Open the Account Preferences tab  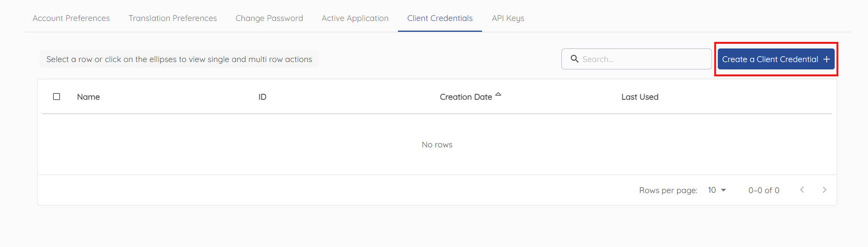click(71, 18)
